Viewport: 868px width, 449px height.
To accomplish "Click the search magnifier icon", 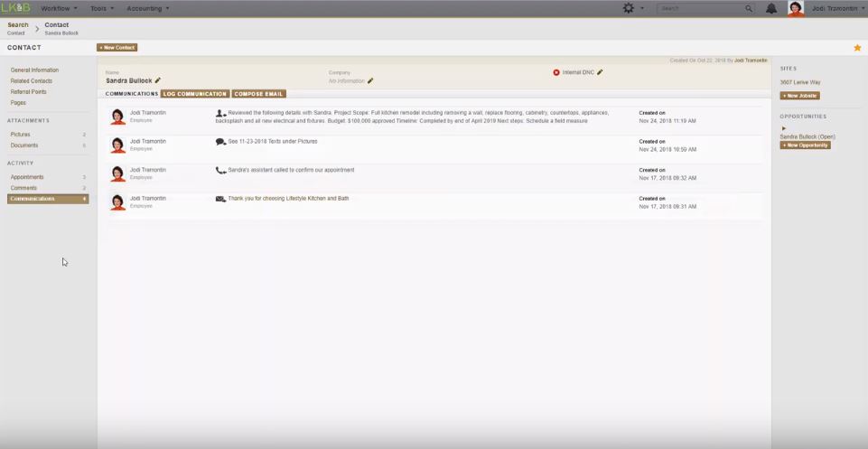I will pos(749,8).
